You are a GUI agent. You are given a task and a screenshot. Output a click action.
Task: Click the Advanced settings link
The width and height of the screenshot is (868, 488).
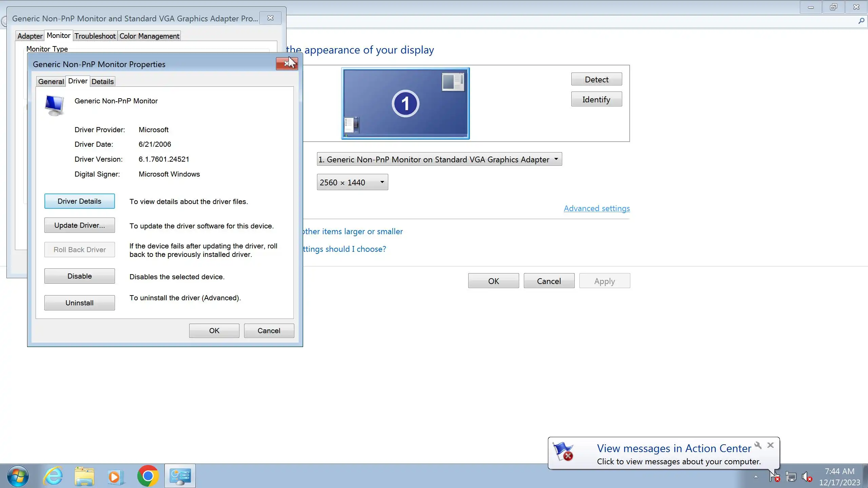coord(596,208)
